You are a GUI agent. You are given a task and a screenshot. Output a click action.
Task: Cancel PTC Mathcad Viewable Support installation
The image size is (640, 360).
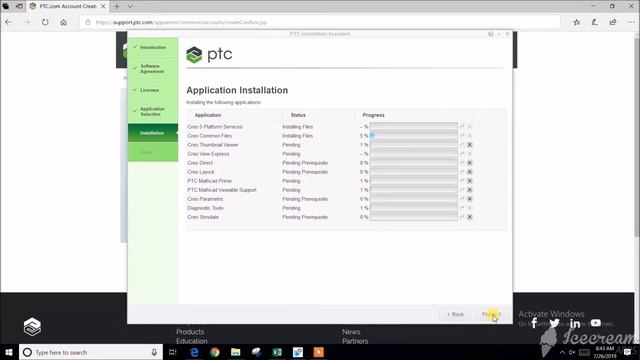pyautogui.click(x=470, y=190)
